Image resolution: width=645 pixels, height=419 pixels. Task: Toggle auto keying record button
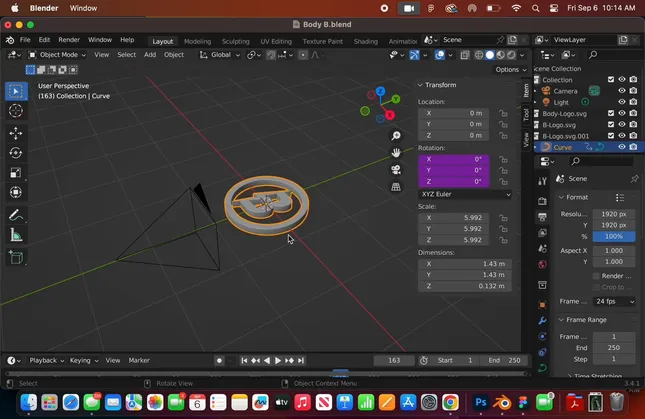(219, 361)
